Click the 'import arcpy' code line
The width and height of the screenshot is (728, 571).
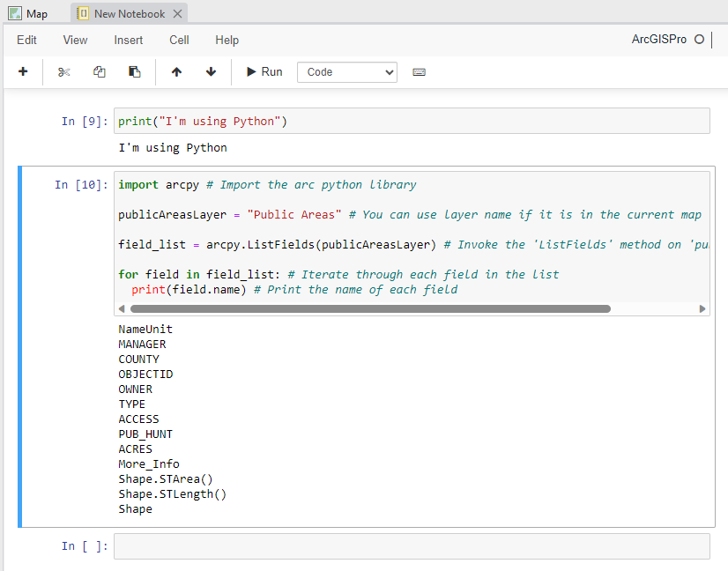pos(267,185)
